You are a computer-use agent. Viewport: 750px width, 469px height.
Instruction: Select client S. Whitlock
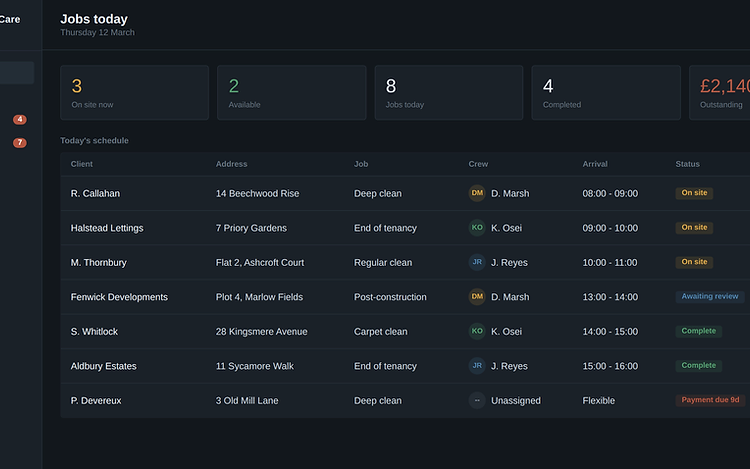94,331
